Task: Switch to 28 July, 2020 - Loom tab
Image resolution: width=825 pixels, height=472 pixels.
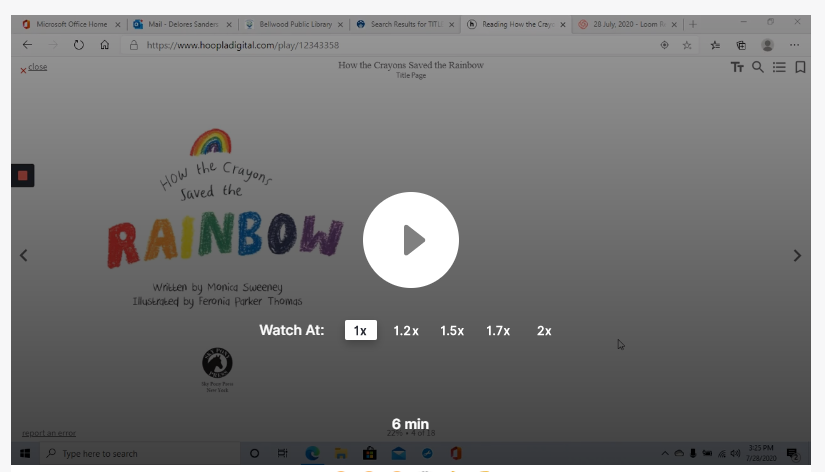Action: (629, 24)
